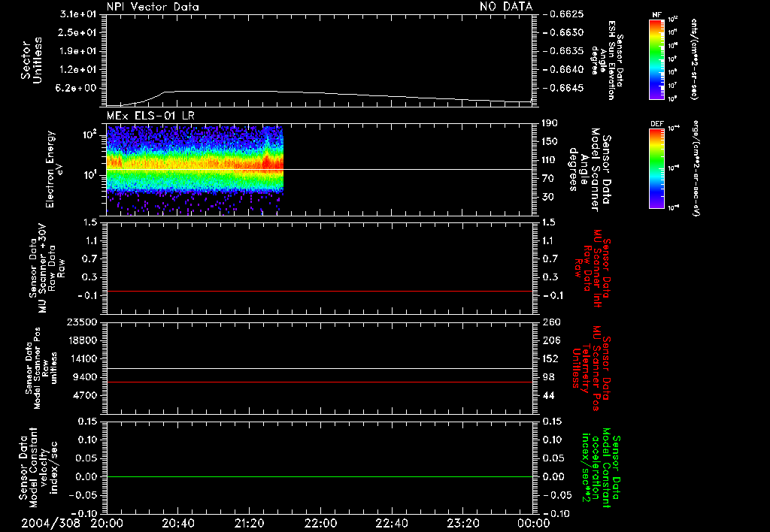Click the "Sector Unitless" axis label

pyautogui.click(x=32, y=60)
